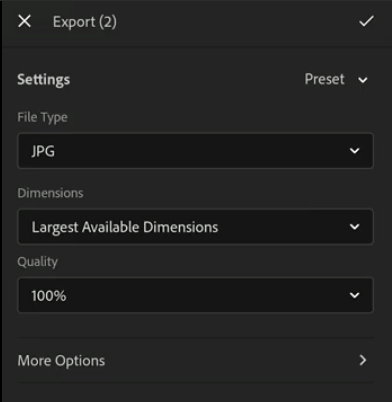392x402 pixels.
Task: Open the Quality 100% dropdown
Action: pyautogui.click(x=195, y=295)
